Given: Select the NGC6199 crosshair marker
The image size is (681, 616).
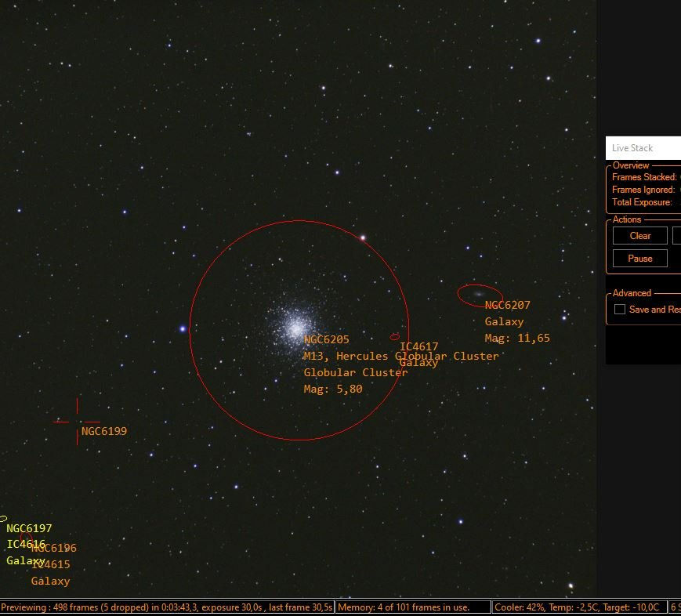Looking at the screenshot, I should point(77,422).
